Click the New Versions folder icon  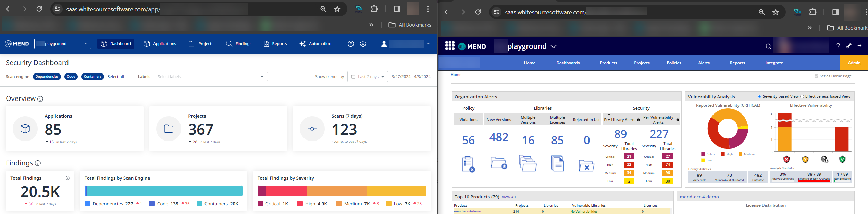tap(499, 163)
